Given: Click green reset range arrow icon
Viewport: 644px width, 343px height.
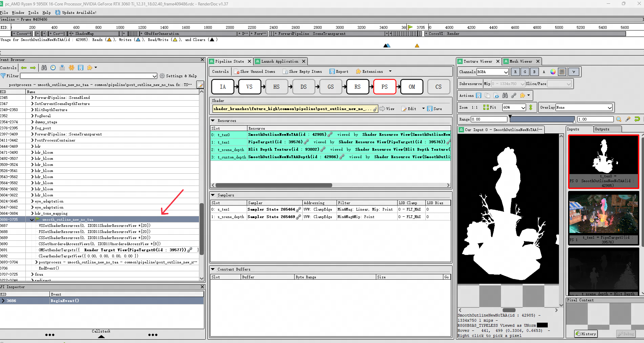Looking at the screenshot, I should 637,119.
